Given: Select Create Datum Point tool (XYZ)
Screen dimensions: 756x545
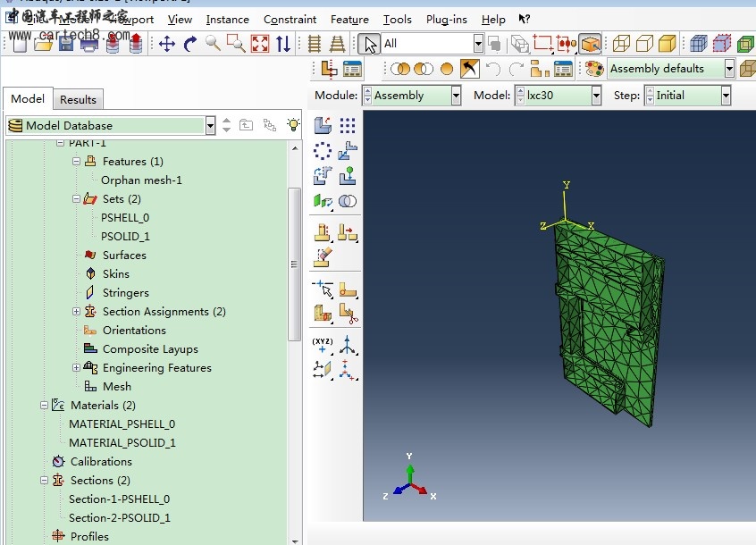Looking at the screenshot, I should pyautogui.click(x=323, y=346).
